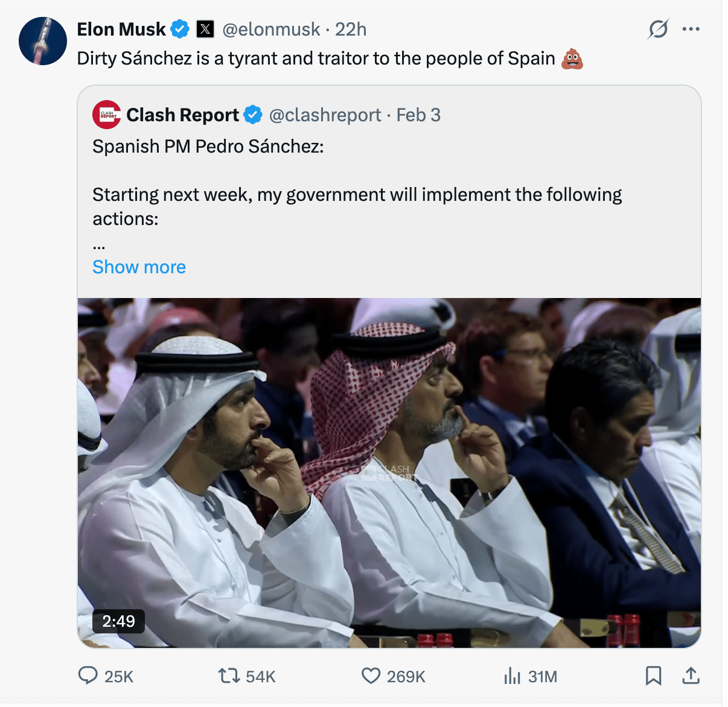Open the three-dot more options menu
728x707 pixels.
pyautogui.click(x=691, y=29)
